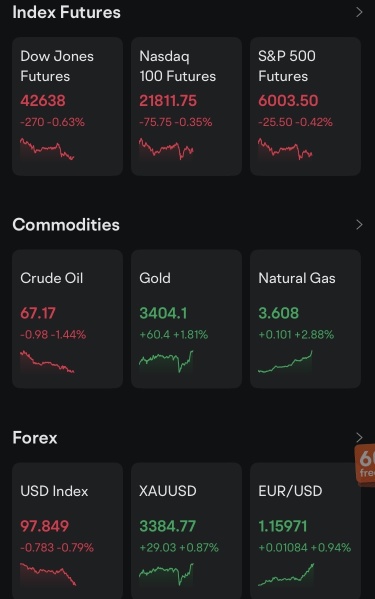
Task: Open the XAUUSD forex card
Action: point(186,531)
